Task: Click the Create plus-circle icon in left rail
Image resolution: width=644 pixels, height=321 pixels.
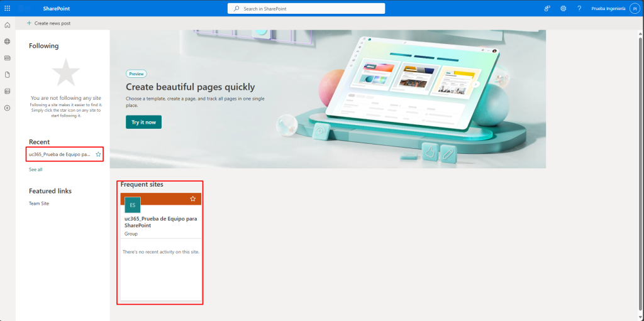Action: click(8, 108)
